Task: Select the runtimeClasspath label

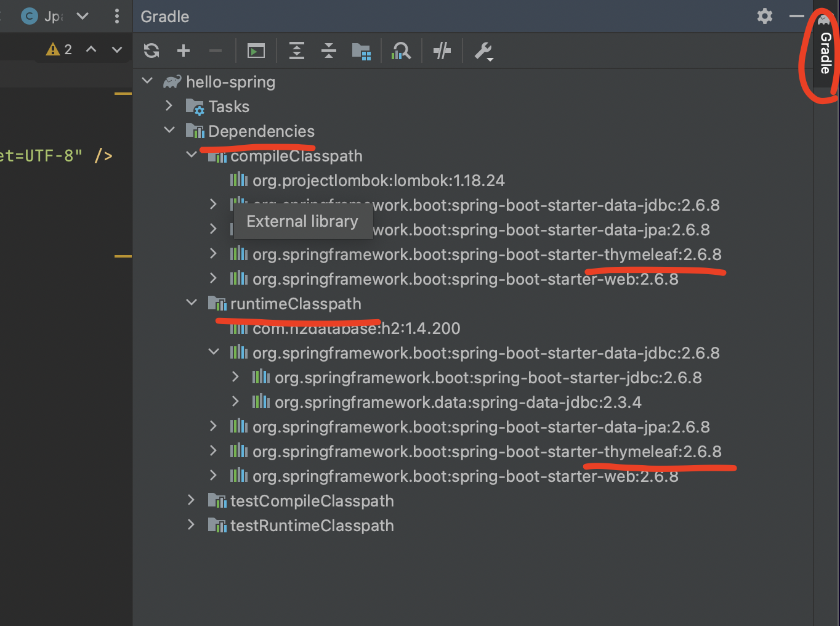Action: 296,304
